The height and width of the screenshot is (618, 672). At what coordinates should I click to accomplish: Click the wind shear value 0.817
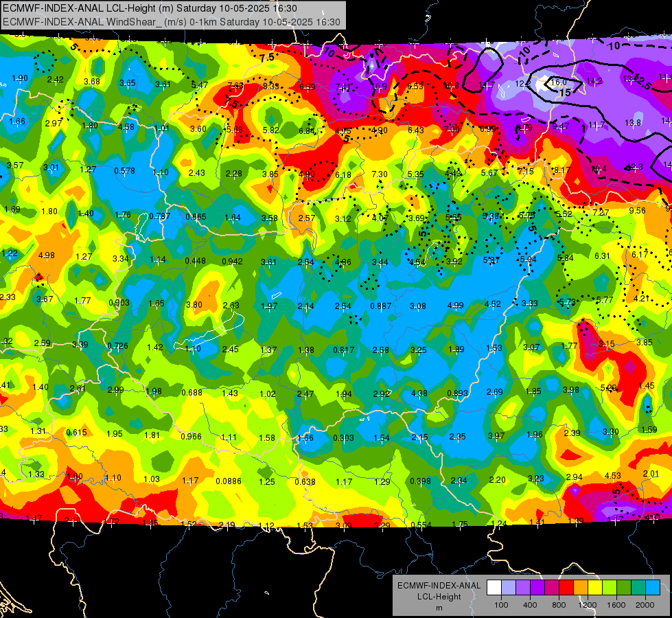(344, 350)
